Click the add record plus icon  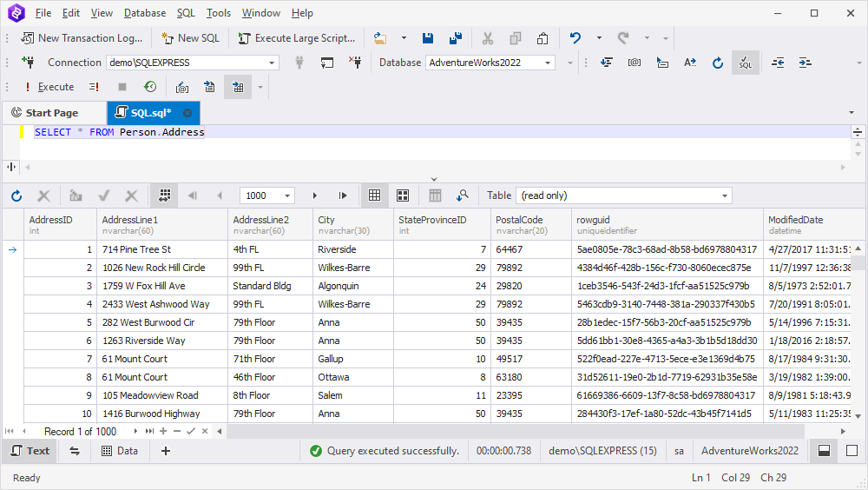pyautogui.click(x=163, y=431)
